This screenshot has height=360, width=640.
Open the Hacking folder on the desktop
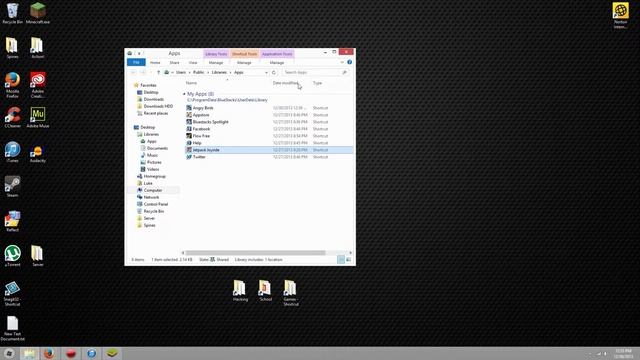tap(240, 291)
